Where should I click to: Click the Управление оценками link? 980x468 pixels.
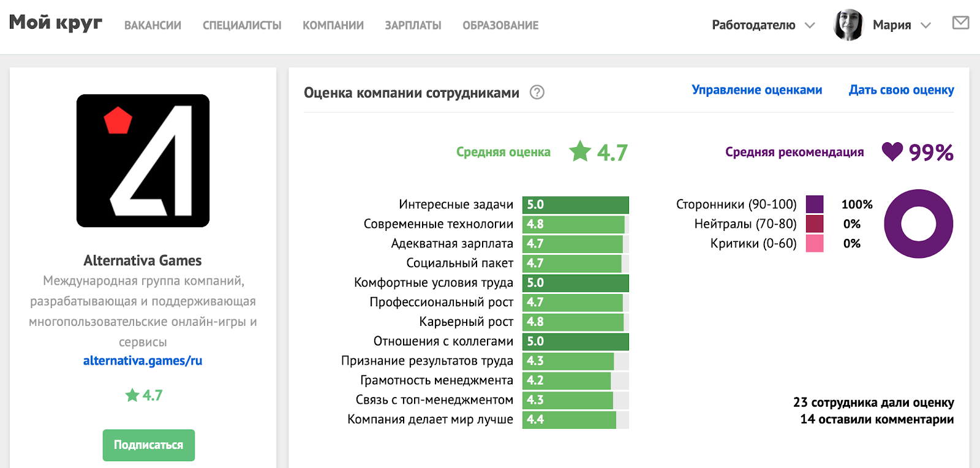click(x=757, y=90)
